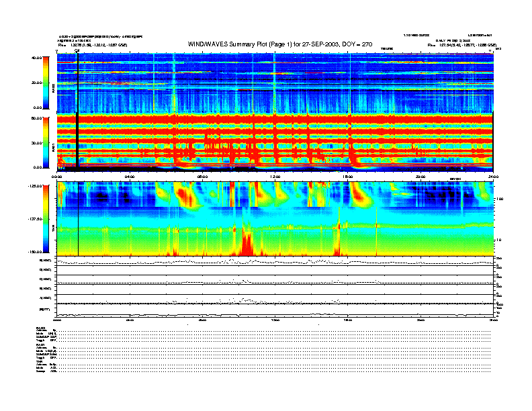Click the black calibration bar in RAD2 panel
Image resolution: width=532 pixels, height=411 pixels.
(78, 83)
